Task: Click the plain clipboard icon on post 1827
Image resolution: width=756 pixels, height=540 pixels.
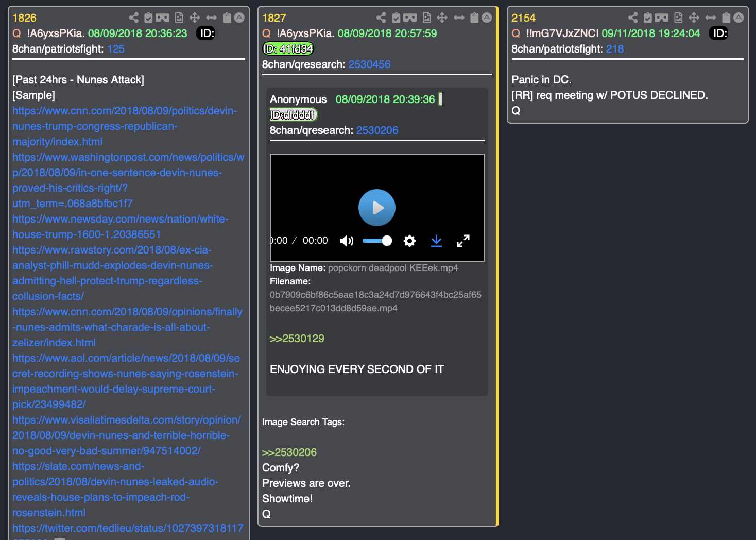Action: pos(474,18)
